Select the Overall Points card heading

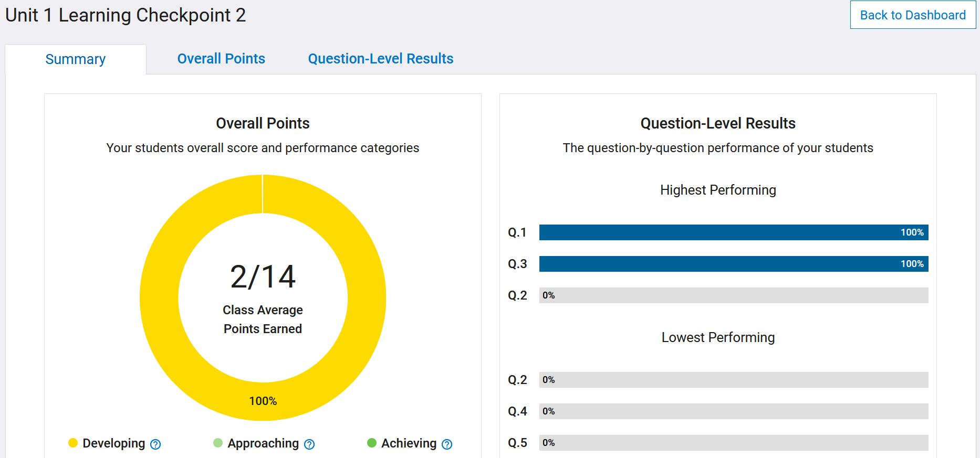[x=263, y=123]
